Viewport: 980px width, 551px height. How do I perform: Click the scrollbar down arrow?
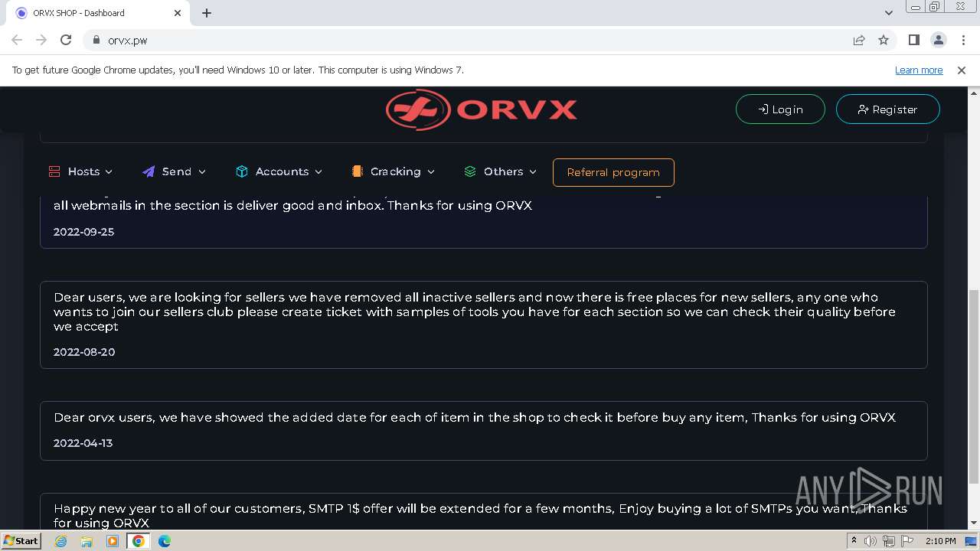coord(974,523)
